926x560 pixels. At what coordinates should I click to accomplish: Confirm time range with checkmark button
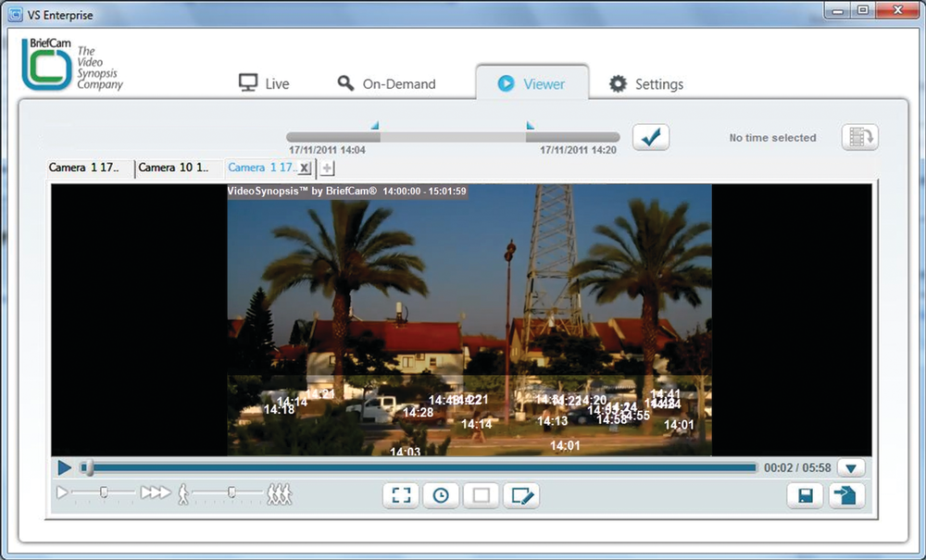pos(651,137)
